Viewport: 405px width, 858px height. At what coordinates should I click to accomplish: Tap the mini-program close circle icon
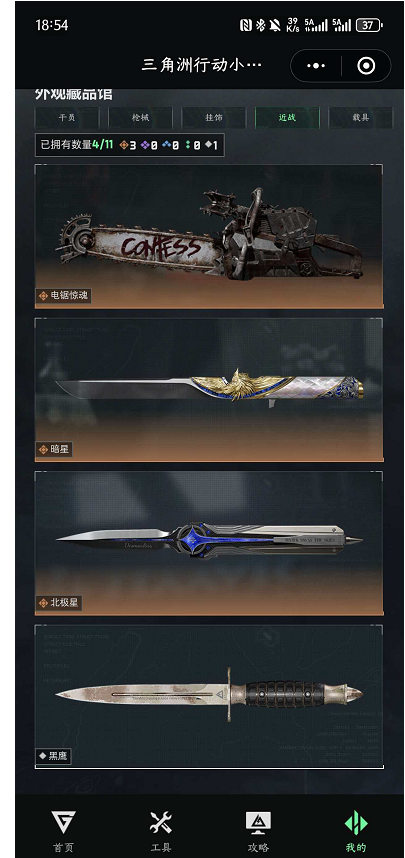coord(366,66)
